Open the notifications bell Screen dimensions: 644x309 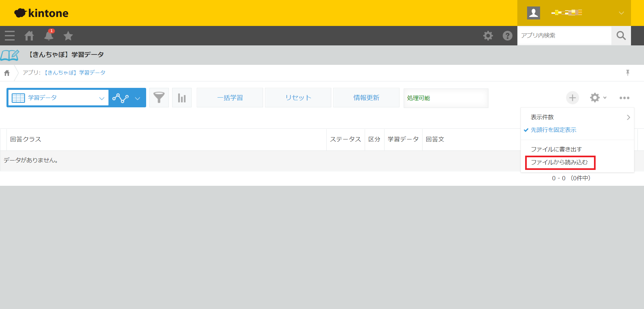point(49,36)
